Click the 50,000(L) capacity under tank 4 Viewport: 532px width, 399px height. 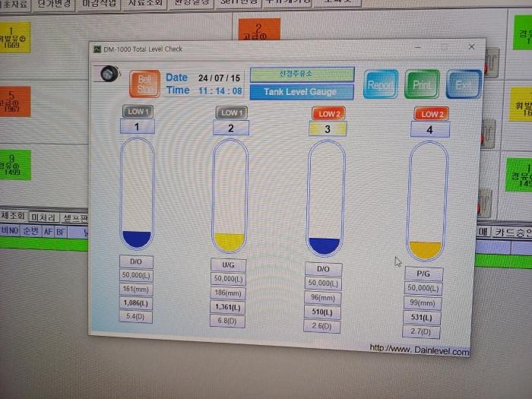423,288
